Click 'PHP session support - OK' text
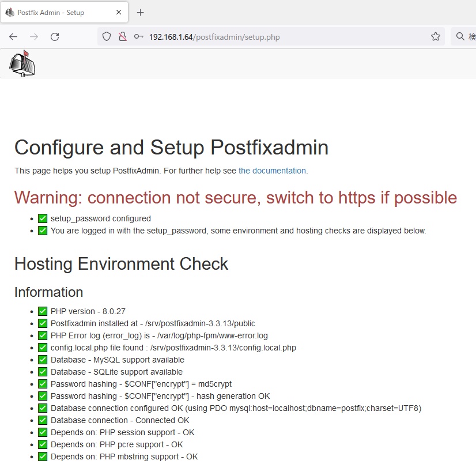The image size is (476, 464). [x=147, y=432]
